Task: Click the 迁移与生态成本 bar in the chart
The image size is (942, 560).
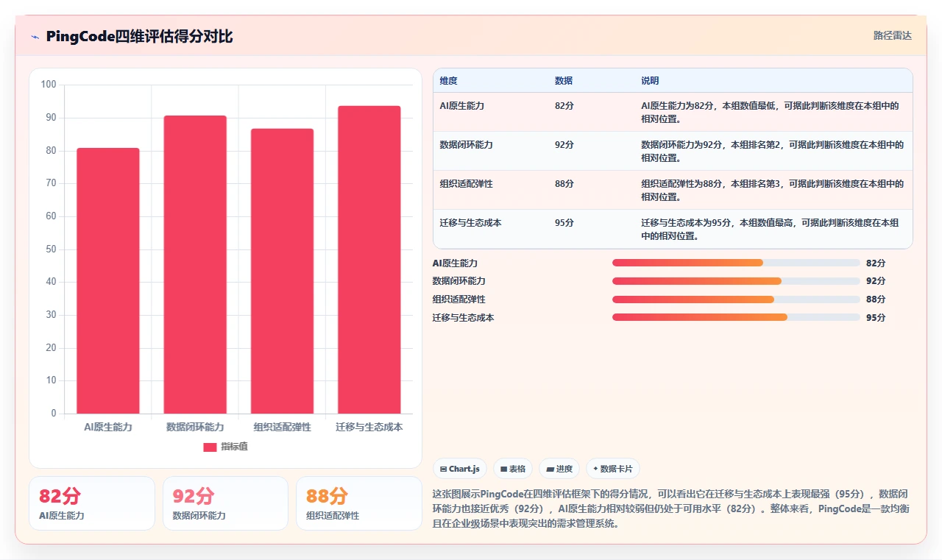Action: click(x=369, y=260)
